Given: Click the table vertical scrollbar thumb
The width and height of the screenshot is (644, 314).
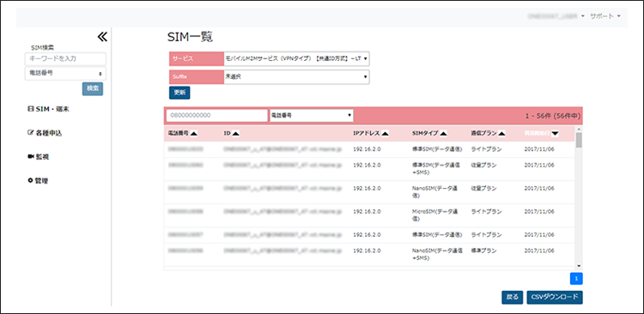Looking at the screenshot, I should [579, 140].
